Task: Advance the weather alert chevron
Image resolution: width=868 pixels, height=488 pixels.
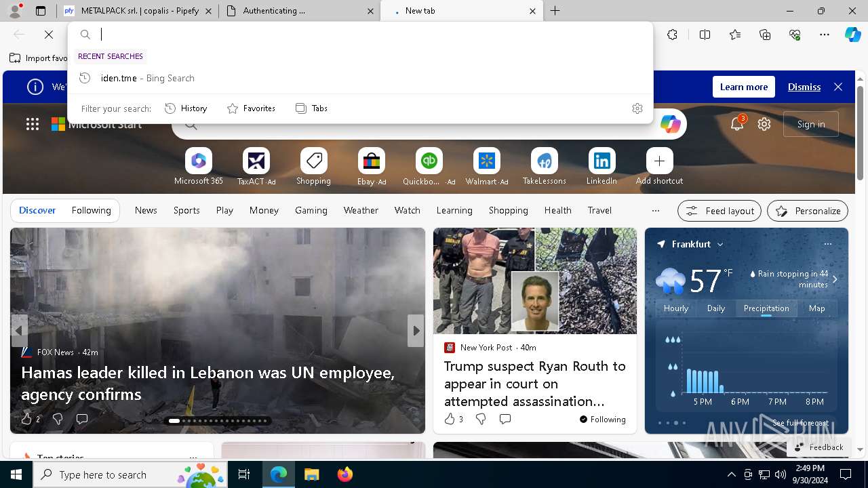Action: tap(835, 279)
